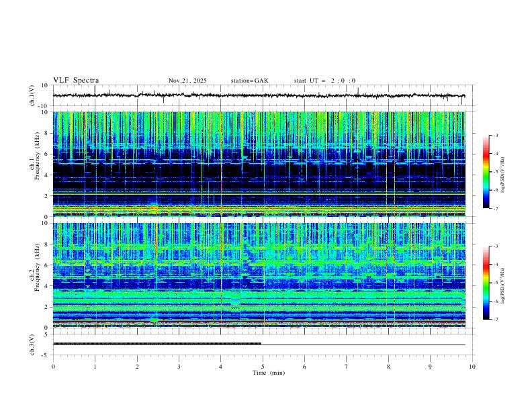Click the ch.3 voltage trace panel
532x411 pixels.
point(263,345)
